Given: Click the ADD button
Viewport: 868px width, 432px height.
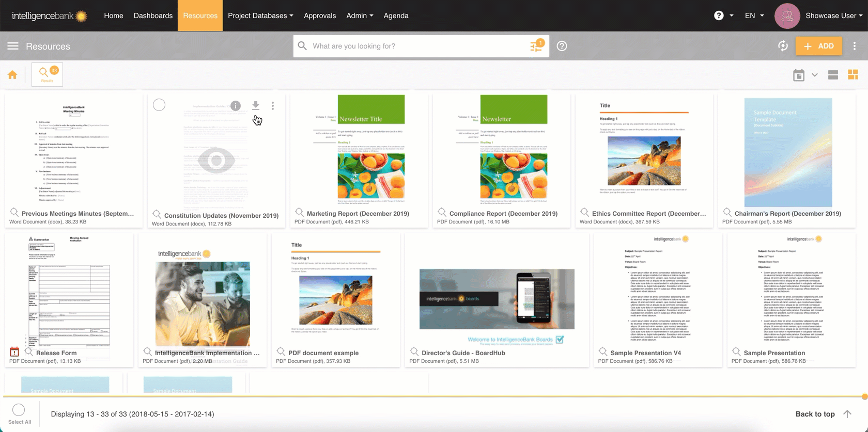Looking at the screenshot, I should (x=818, y=46).
